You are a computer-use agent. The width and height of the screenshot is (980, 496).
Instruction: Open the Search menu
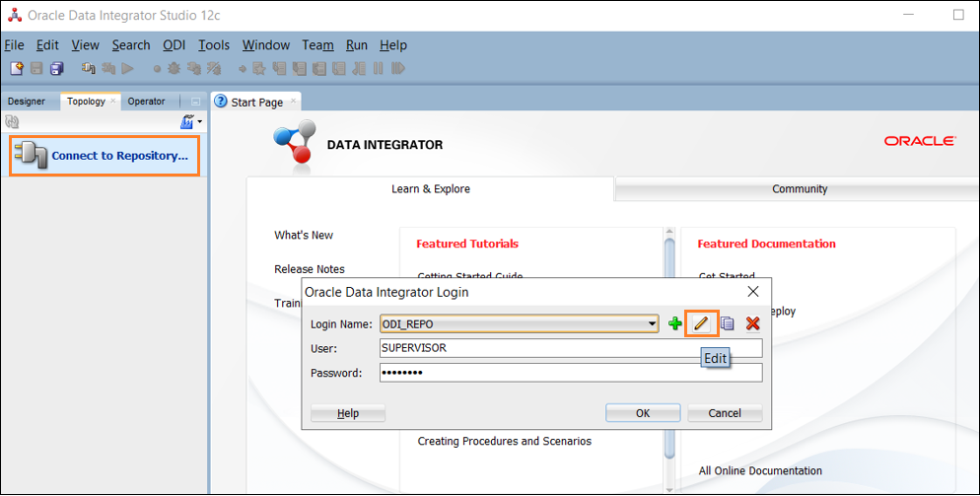131,45
